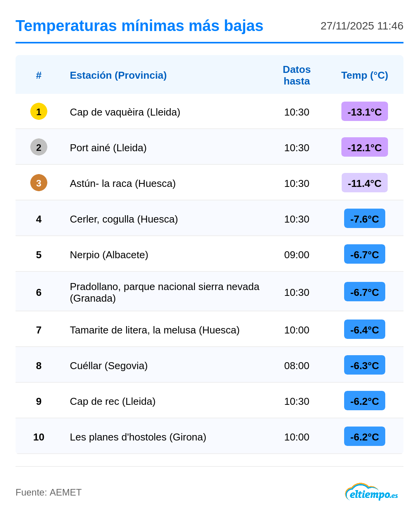This screenshot has width=419, height=532.
Task: Click the Estación (Provincia) column header
Action: (x=118, y=75)
